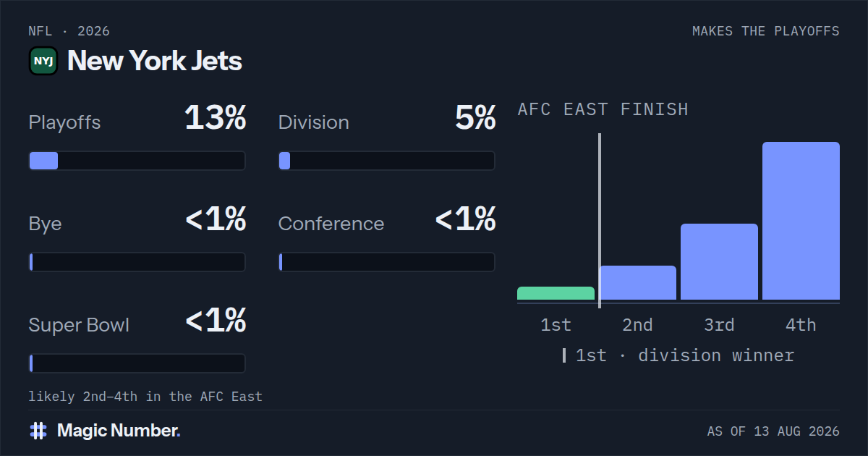Viewport: 868px width, 456px height.
Task: Click the Magic Number hash icon
Action: (x=38, y=431)
